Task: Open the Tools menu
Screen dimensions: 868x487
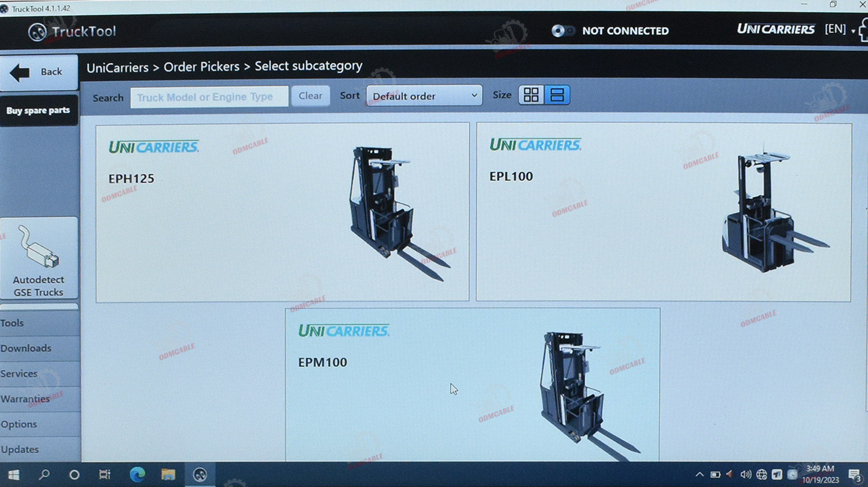Action: point(39,323)
